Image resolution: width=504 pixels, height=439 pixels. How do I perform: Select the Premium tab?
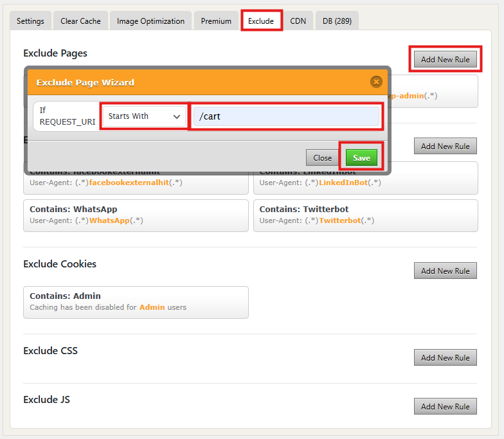point(216,21)
